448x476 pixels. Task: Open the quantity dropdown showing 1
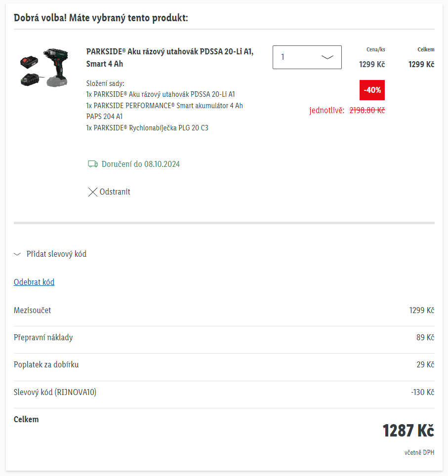coord(307,57)
